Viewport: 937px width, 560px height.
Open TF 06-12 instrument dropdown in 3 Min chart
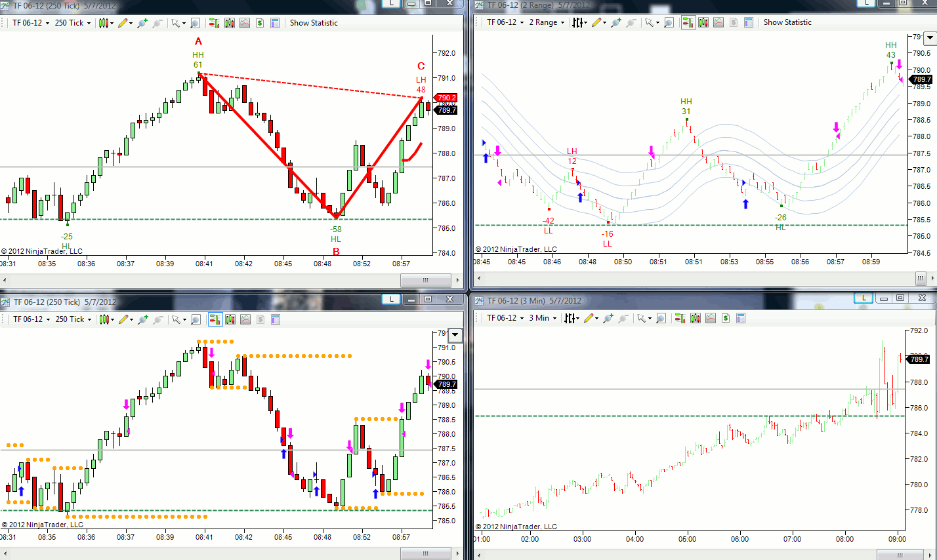[505, 318]
